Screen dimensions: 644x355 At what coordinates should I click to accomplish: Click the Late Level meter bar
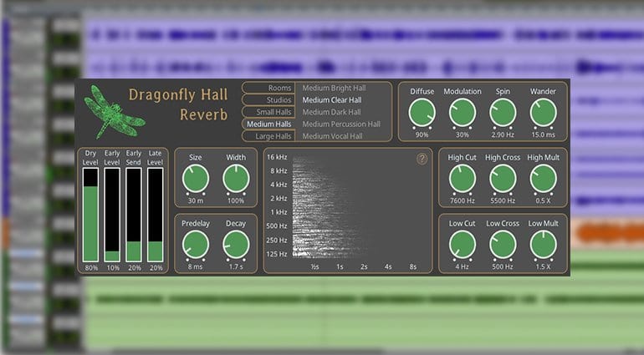[156, 215]
